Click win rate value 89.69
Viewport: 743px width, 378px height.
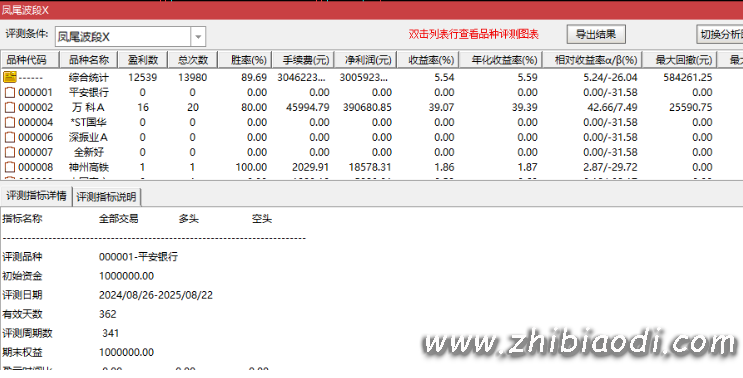point(254,77)
